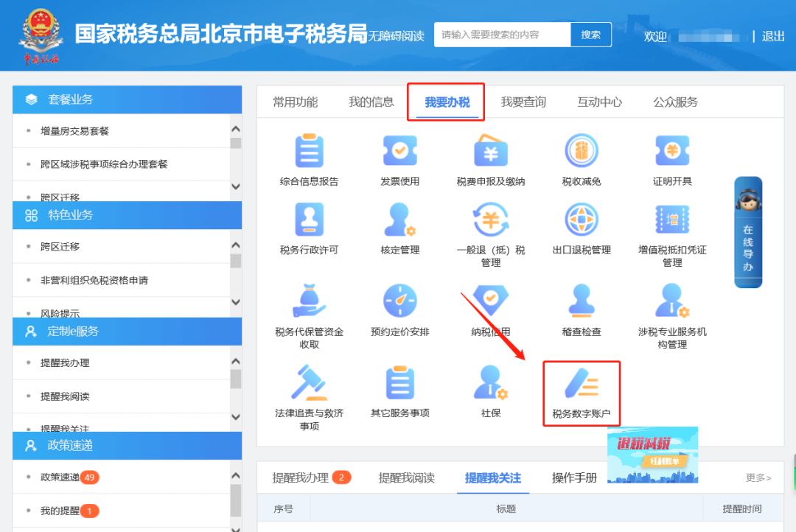The image size is (796, 532).
Task: Open the 公众服务 tab
Action: (675, 102)
